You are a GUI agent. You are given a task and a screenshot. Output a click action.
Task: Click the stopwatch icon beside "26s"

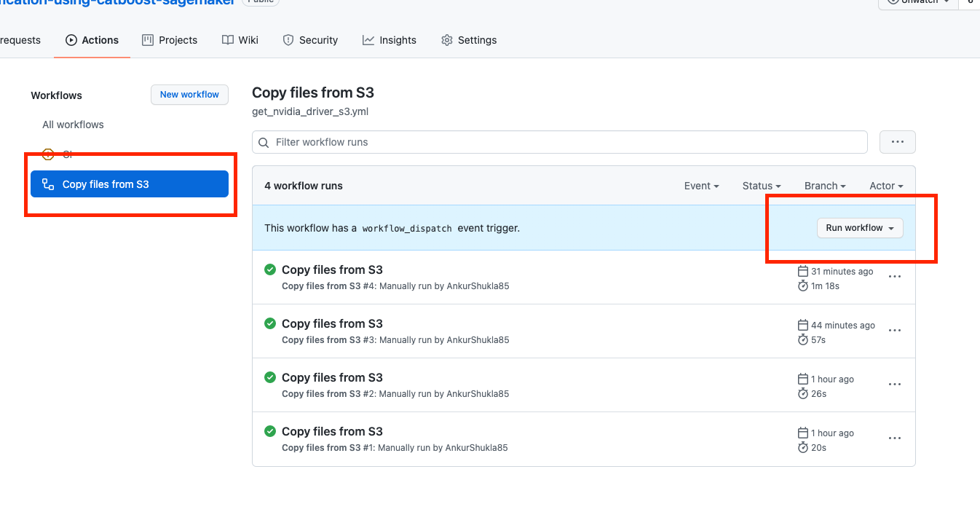point(803,394)
